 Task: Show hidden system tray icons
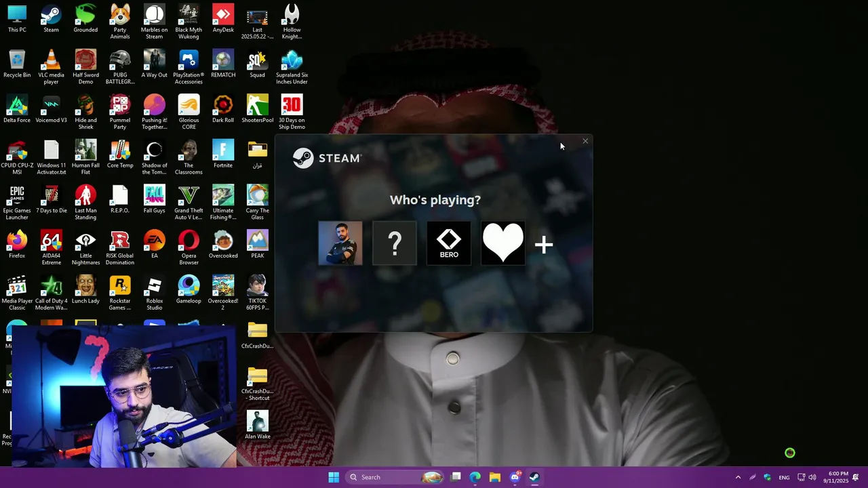pos(738,477)
